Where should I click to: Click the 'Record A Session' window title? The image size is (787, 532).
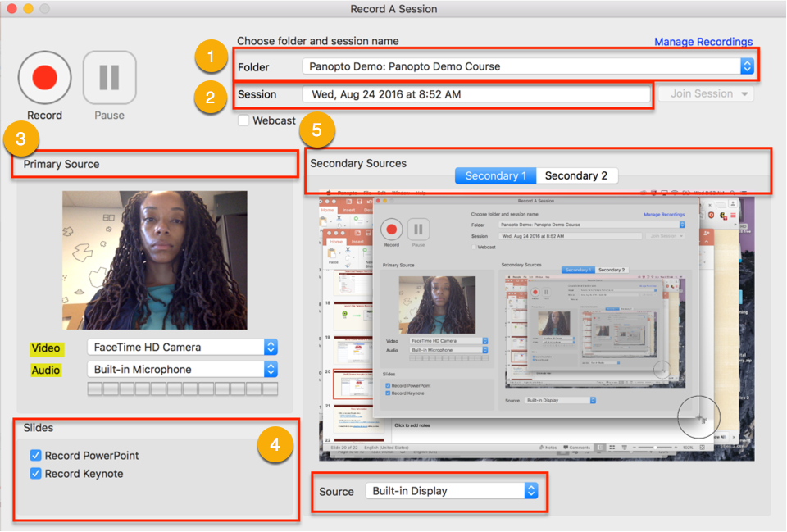point(393,9)
